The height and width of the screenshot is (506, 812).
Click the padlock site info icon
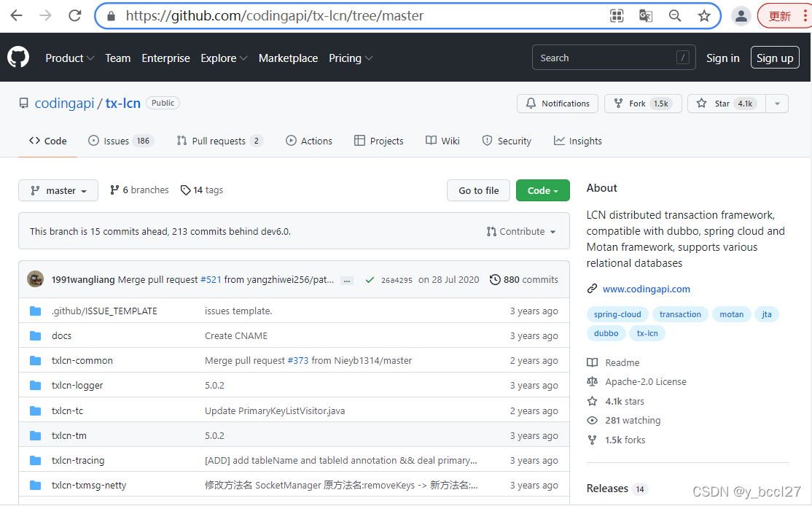coord(111,16)
